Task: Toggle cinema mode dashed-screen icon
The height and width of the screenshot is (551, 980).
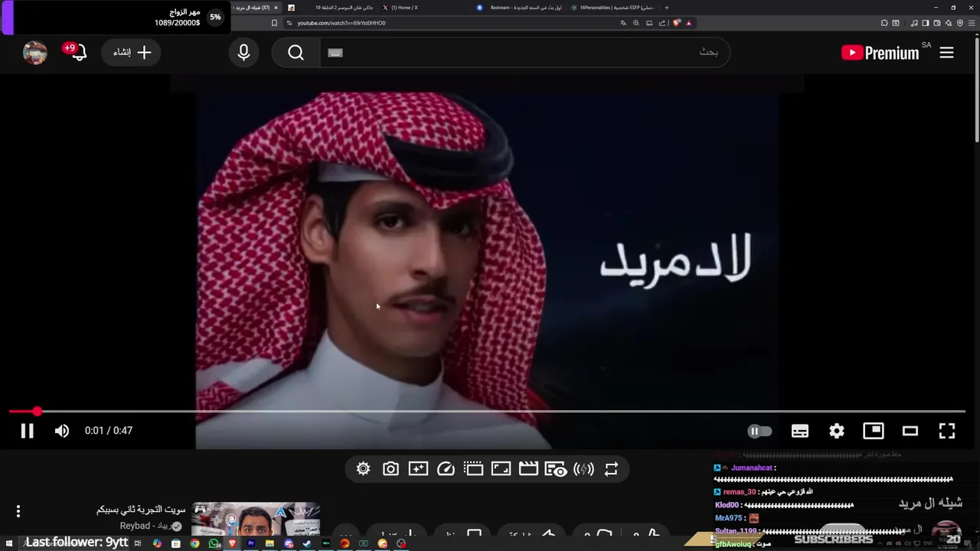Action: coord(473,469)
